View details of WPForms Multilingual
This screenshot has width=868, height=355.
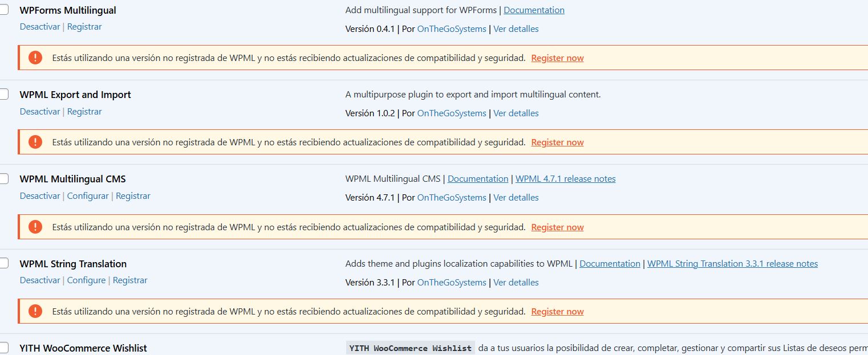coord(516,29)
